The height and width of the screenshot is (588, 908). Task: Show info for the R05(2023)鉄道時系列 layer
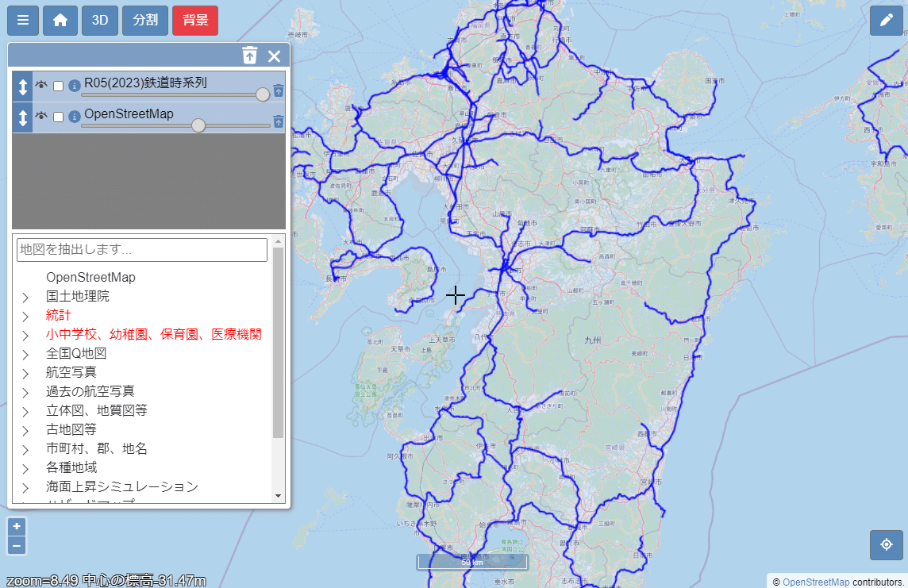point(74,86)
